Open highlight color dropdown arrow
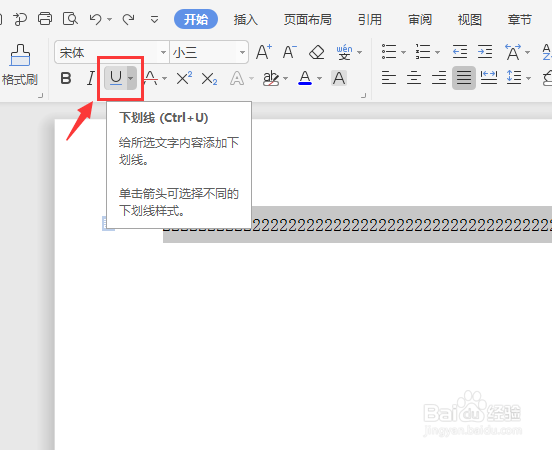Viewport: 552px width, 450px height. pyautogui.click(x=286, y=78)
